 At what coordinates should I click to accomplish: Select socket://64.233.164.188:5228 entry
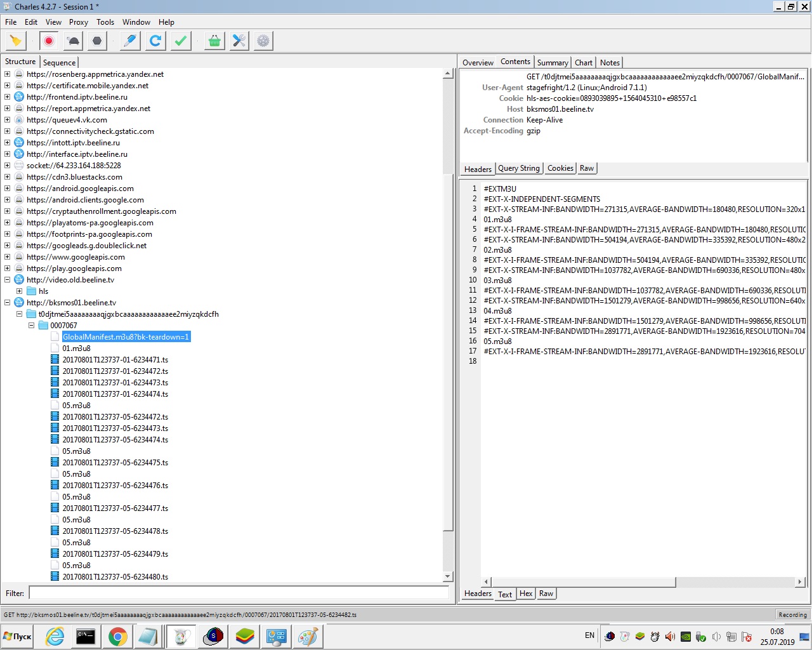(x=74, y=166)
